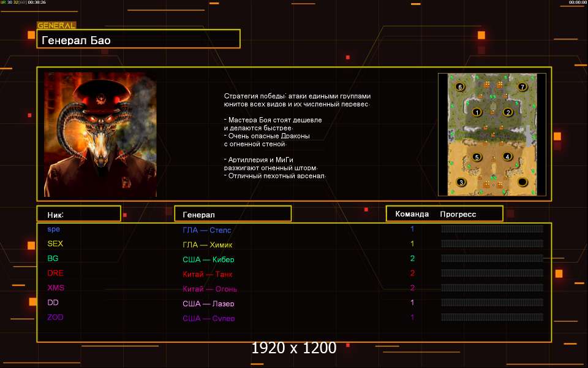
Task: Click team number in BG row
Action: (412, 258)
